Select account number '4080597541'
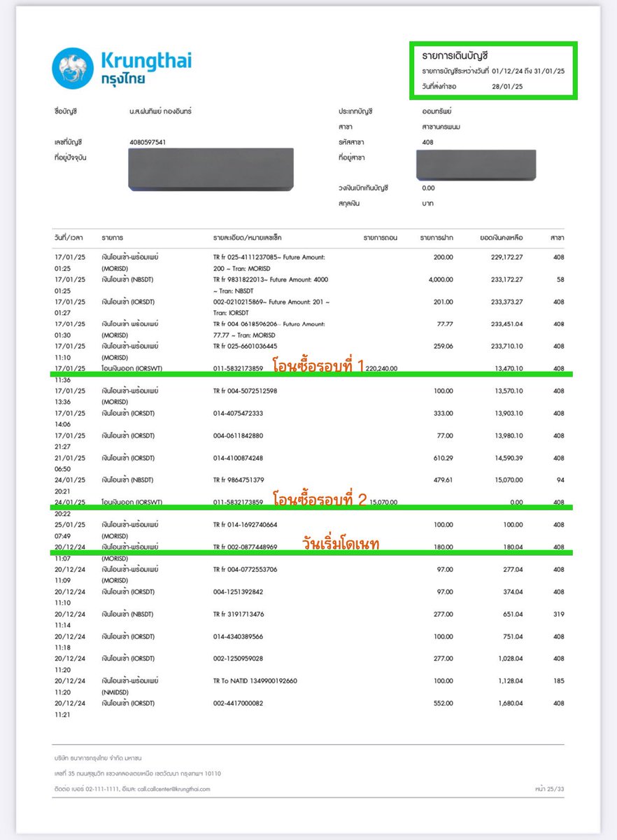Screen dimensions: 617x840 click(x=148, y=142)
